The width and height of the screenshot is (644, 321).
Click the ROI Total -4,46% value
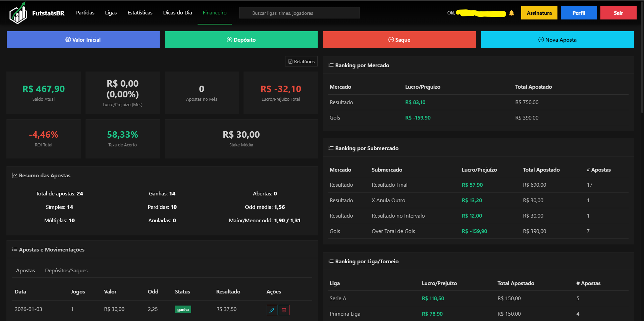(x=44, y=135)
